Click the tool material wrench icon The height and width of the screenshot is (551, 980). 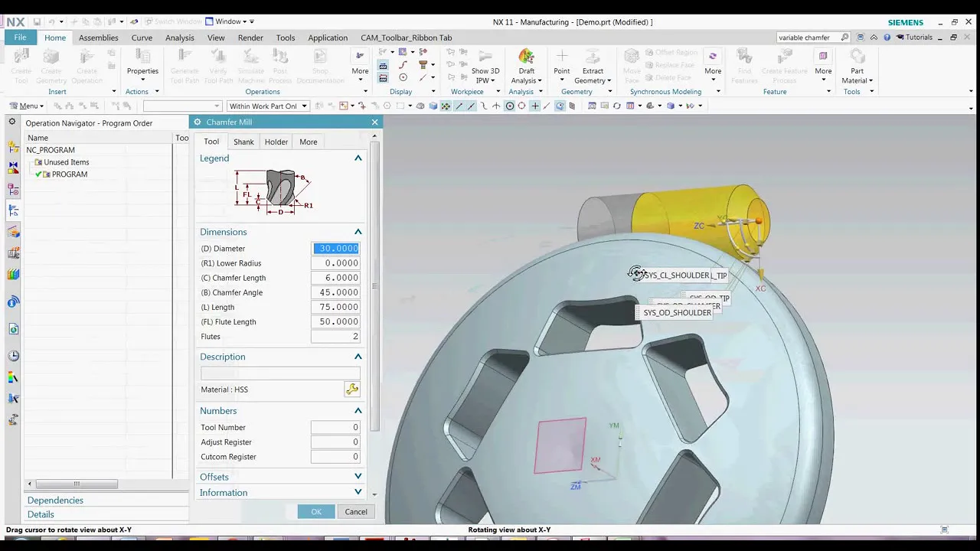pyautogui.click(x=352, y=390)
